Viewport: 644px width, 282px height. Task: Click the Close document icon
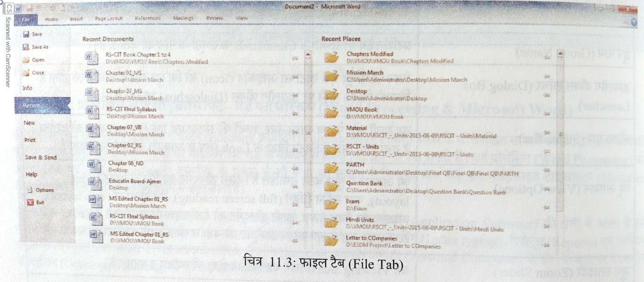pyautogui.click(x=26, y=73)
